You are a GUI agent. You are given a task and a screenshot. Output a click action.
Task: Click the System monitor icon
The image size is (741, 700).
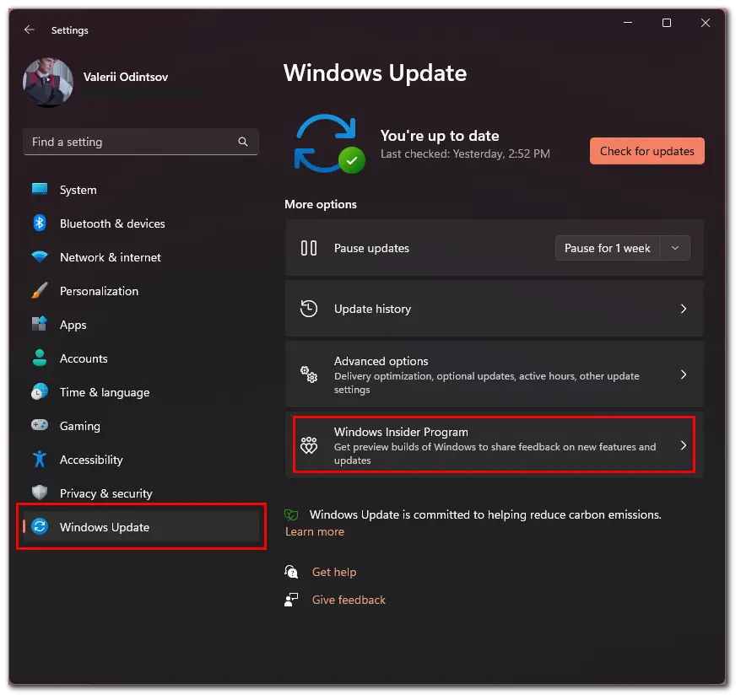[40, 190]
